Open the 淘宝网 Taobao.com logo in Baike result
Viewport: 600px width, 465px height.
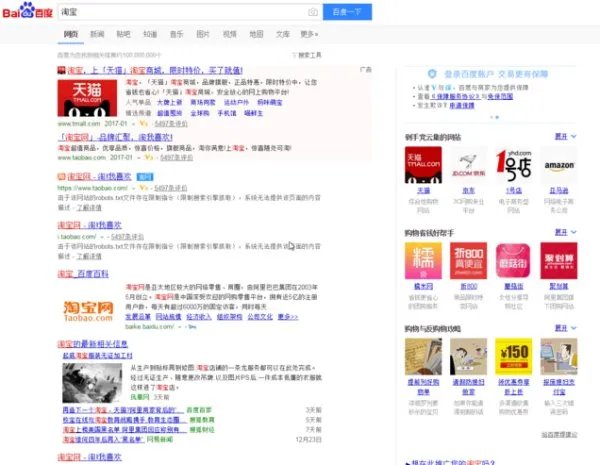88,312
